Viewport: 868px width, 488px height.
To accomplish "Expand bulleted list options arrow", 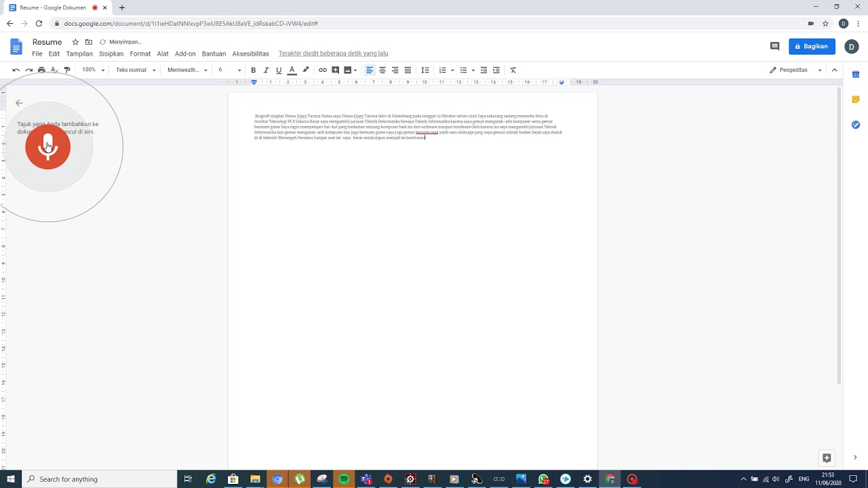I will click(473, 70).
